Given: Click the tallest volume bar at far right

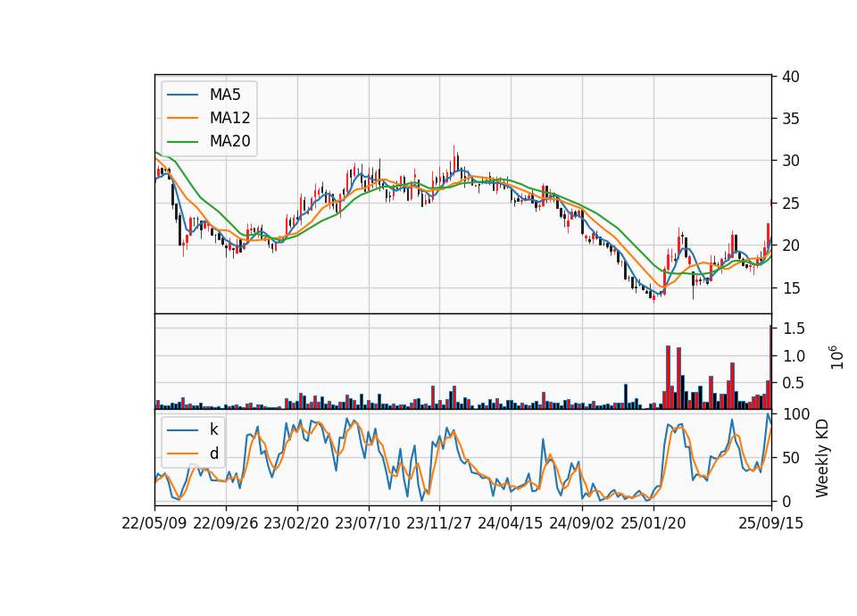Looking at the screenshot, I should 770,367.
